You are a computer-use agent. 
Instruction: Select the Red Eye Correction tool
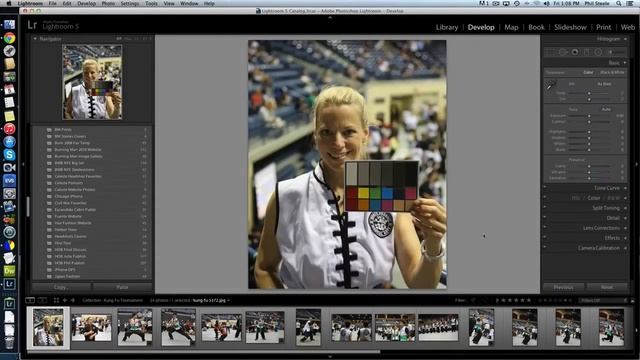point(575,52)
